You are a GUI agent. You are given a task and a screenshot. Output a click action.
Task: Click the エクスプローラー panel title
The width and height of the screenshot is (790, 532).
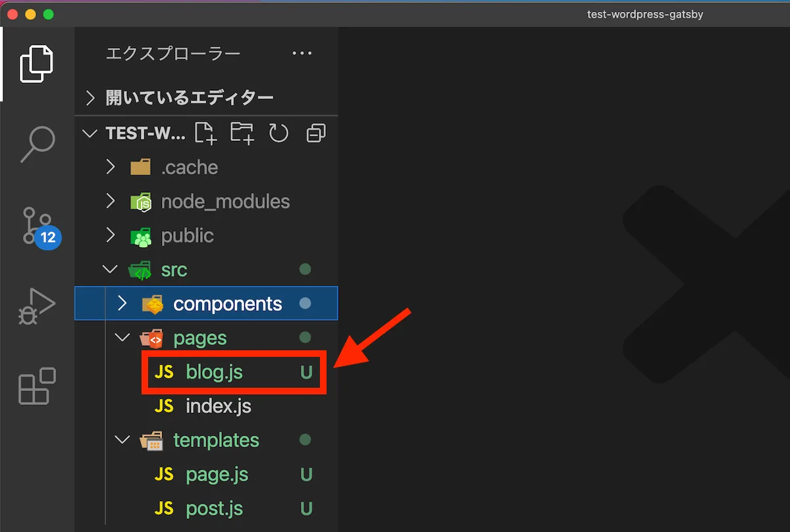(x=173, y=53)
